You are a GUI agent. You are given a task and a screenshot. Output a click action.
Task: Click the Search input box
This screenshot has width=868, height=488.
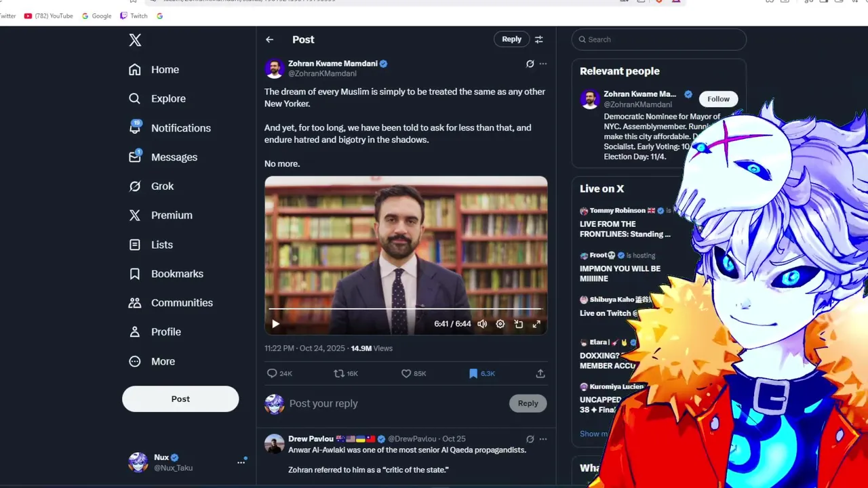[658, 39]
